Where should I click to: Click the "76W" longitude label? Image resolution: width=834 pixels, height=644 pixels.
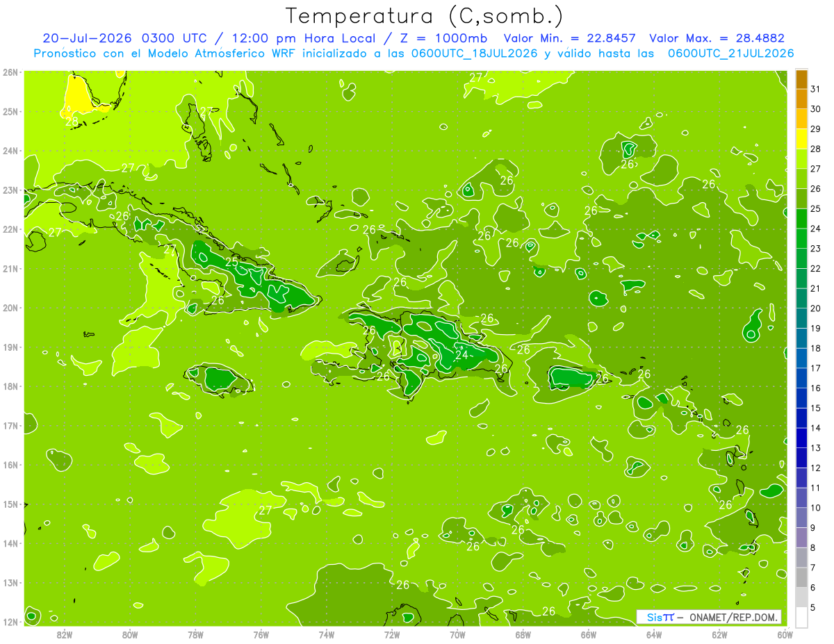click(x=261, y=634)
